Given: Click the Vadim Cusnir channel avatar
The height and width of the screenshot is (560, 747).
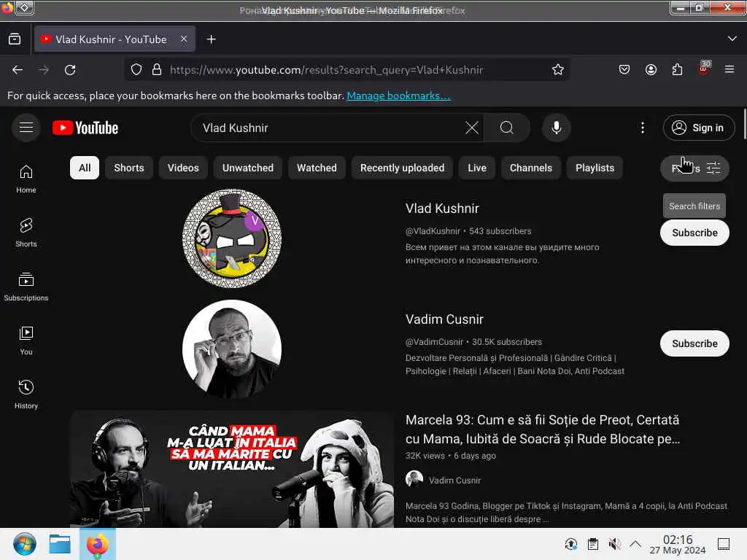Looking at the screenshot, I should pyautogui.click(x=232, y=349).
